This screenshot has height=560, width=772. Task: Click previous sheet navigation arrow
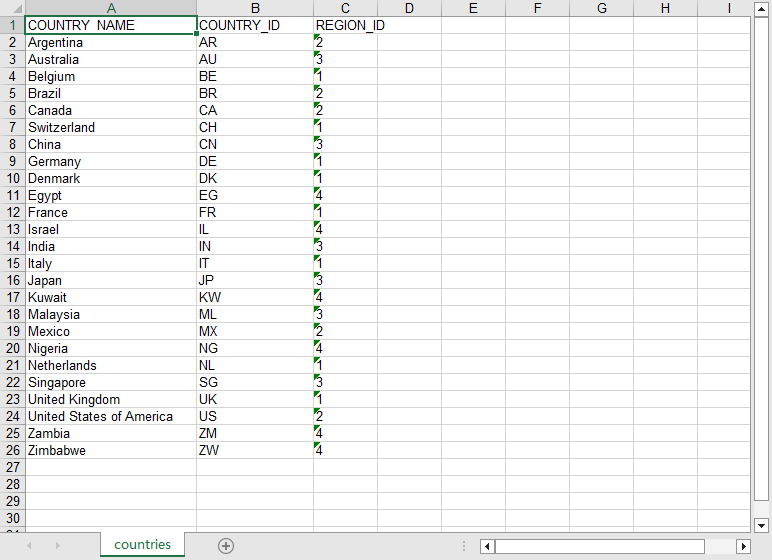[x=29, y=545]
